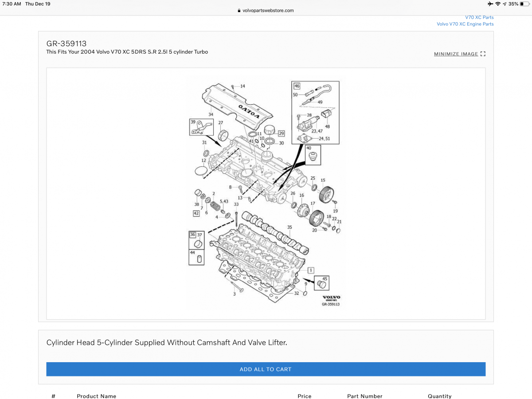Viewport: 532px width, 399px height.
Task: Click the MINIMIZE IMAGE link
Action: pos(456,54)
